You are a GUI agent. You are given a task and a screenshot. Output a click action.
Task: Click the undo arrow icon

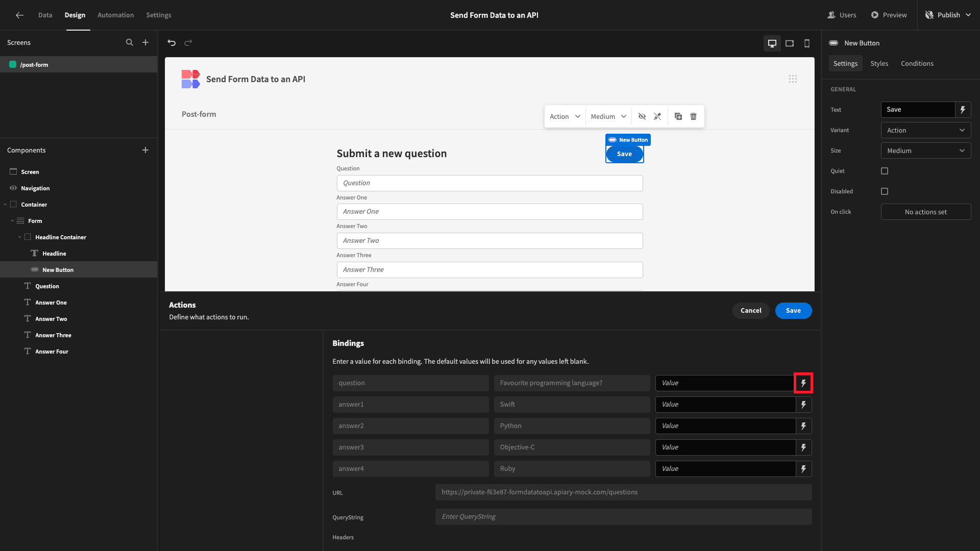click(171, 43)
